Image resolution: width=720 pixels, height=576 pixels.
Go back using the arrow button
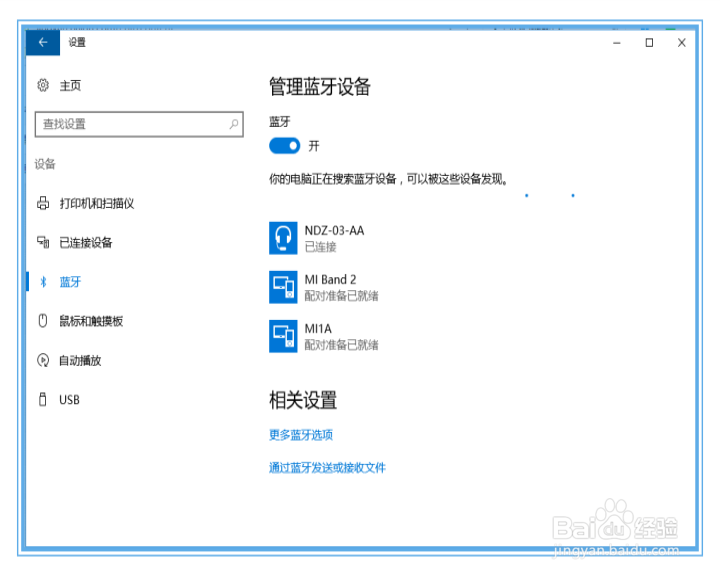coord(43,42)
